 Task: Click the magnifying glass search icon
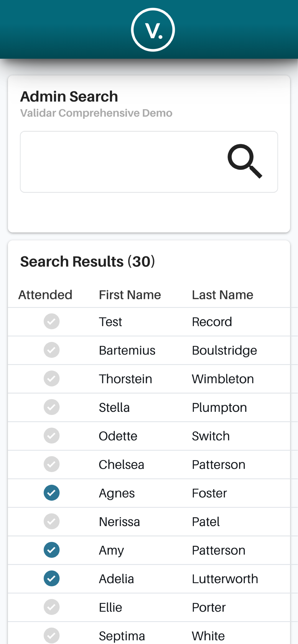tap(244, 161)
